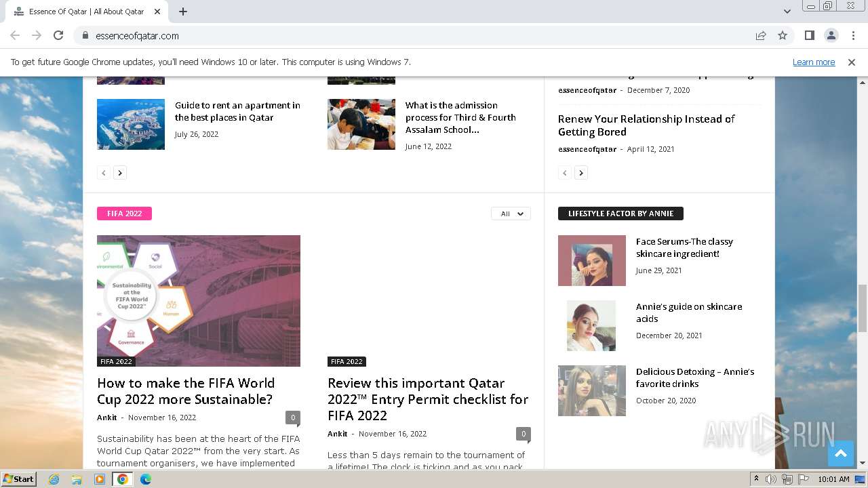
Task: Open the Learn more link
Action: coord(814,62)
